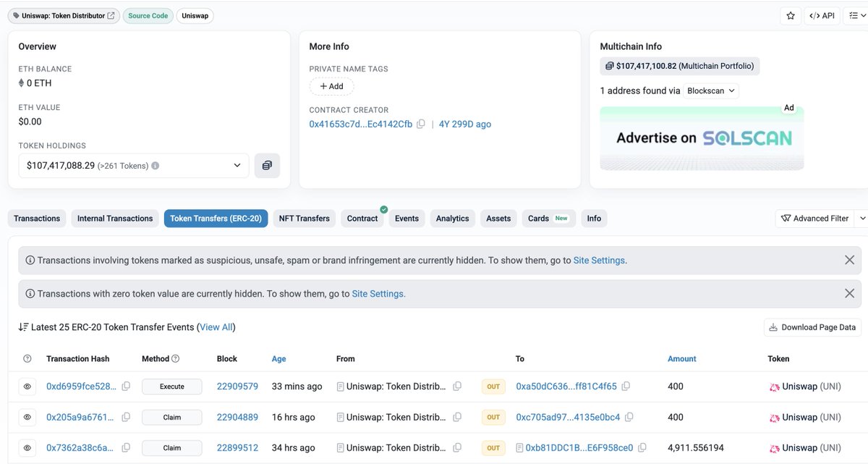Show Method column help tooltip
Image resolution: width=868 pixels, height=464 pixels.
point(175,359)
